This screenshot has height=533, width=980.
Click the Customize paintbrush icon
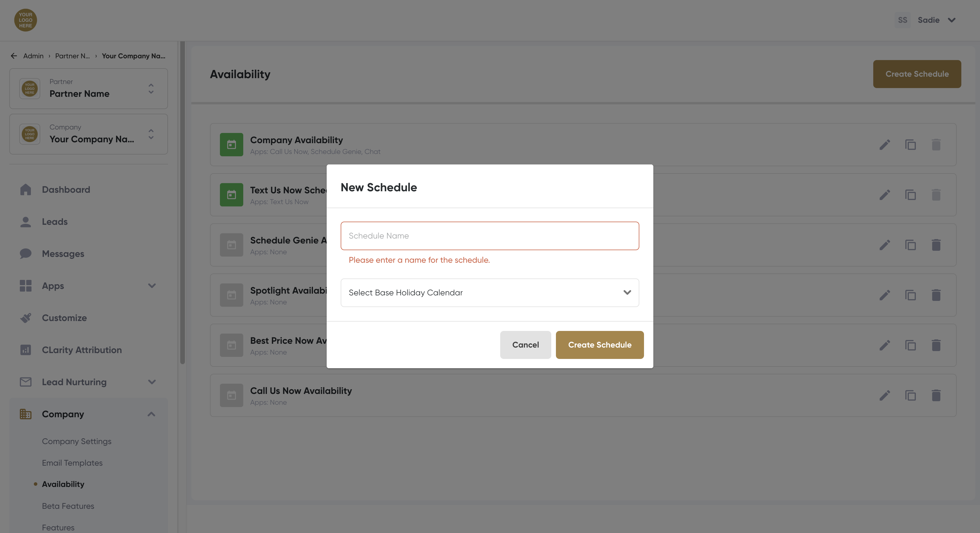coord(25,318)
